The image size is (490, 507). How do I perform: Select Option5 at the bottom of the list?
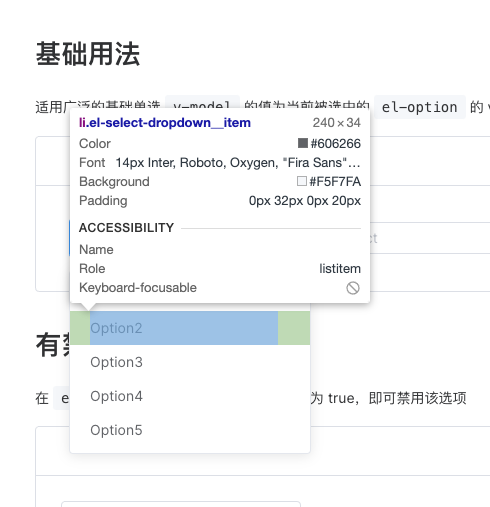pyautogui.click(x=190, y=430)
